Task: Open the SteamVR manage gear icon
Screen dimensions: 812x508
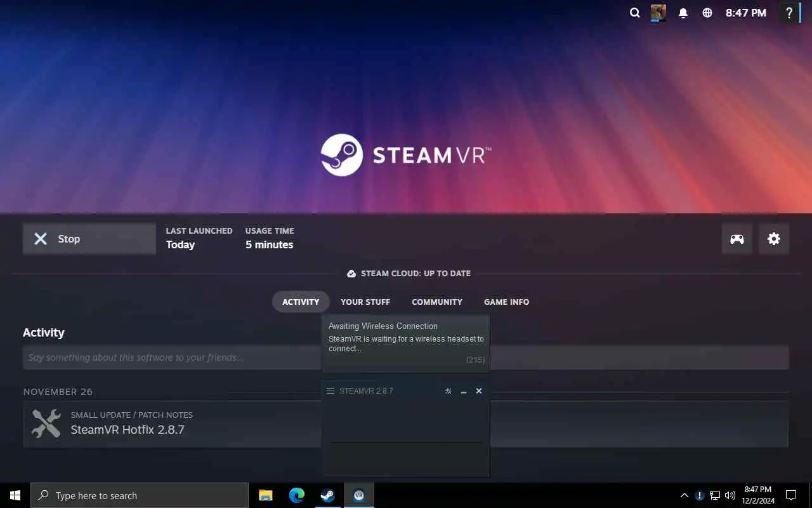Action: point(774,239)
